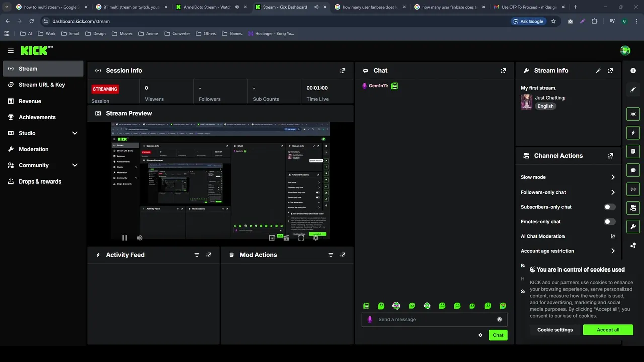Click the English language tag
Screen dimensions: 644x362
click(545, 106)
